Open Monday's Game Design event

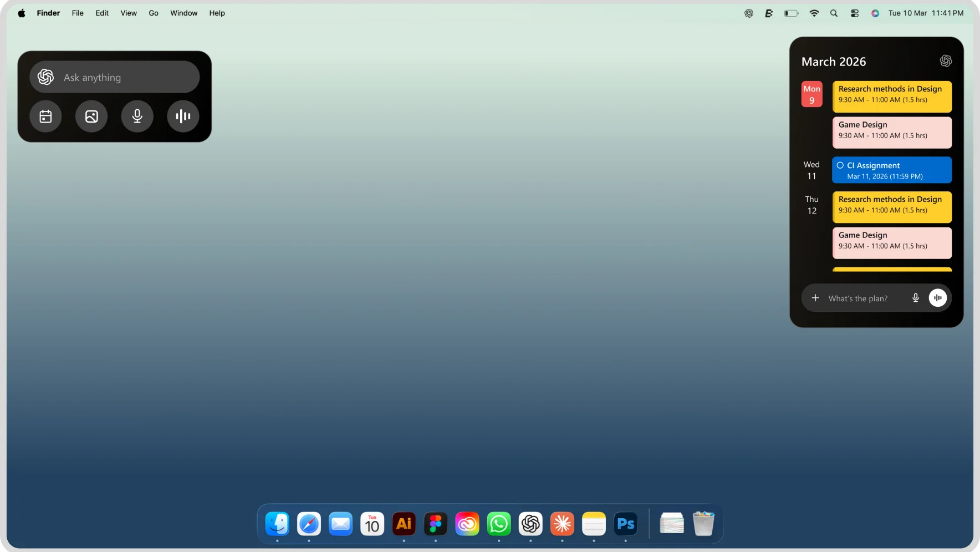coord(892,133)
